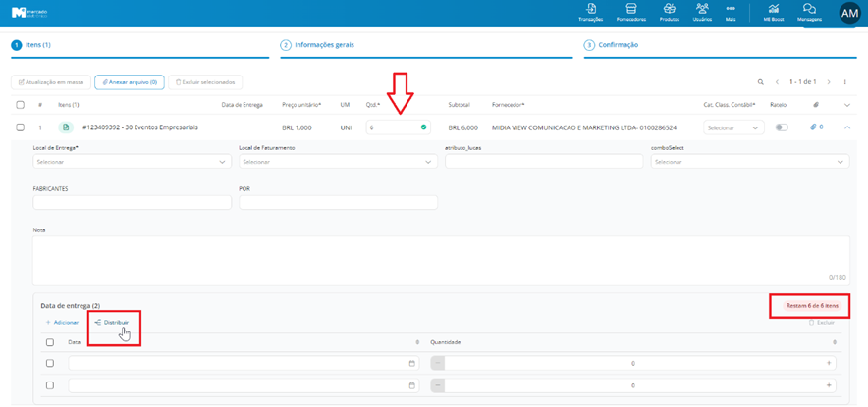The height and width of the screenshot is (407, 868).
Task: Check the first delivery date row checkbox
Action: coord(50,363)
